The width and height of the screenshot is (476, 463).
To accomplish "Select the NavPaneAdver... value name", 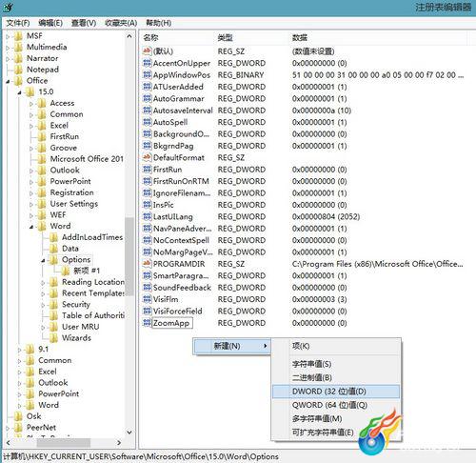I will coord(182,229).
